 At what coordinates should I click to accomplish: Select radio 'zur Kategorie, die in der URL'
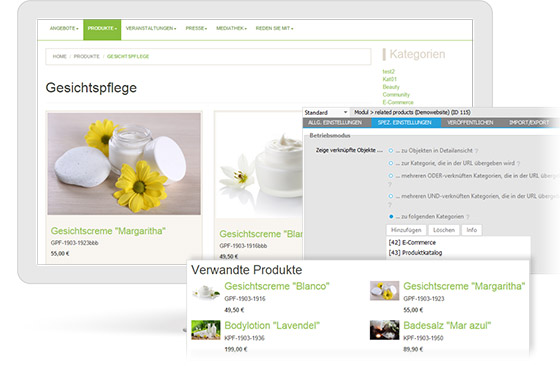pyautogui.click(x=391, y=163)
